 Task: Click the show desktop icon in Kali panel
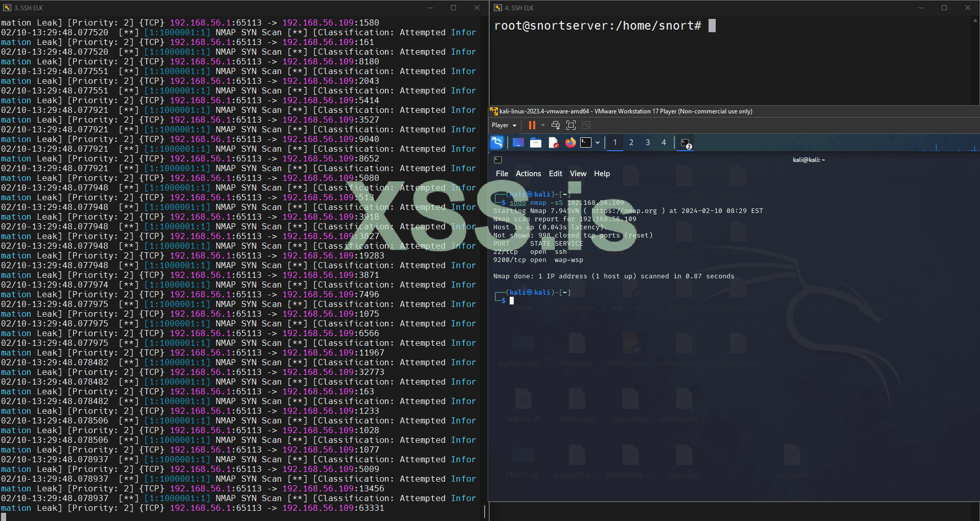pyautogui.click(x=518, y=143)
